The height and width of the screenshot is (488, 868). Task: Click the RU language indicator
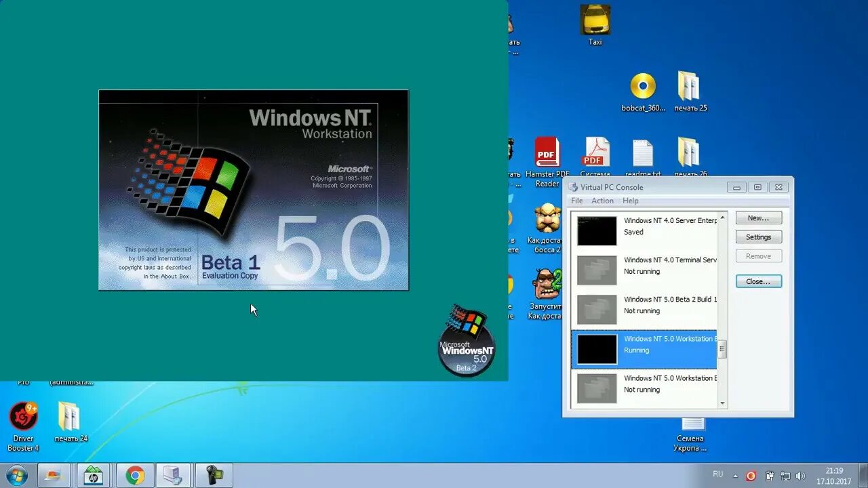point(717,474)
